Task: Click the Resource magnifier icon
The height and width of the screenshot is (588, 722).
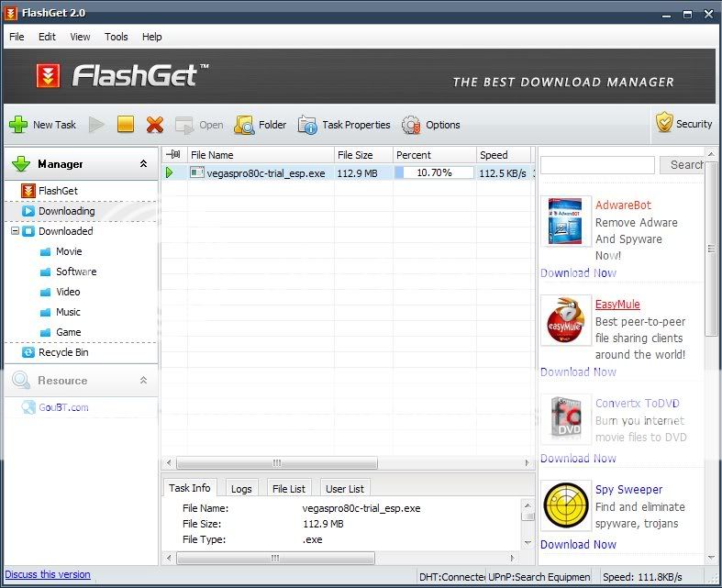Action: pos(21,381)
